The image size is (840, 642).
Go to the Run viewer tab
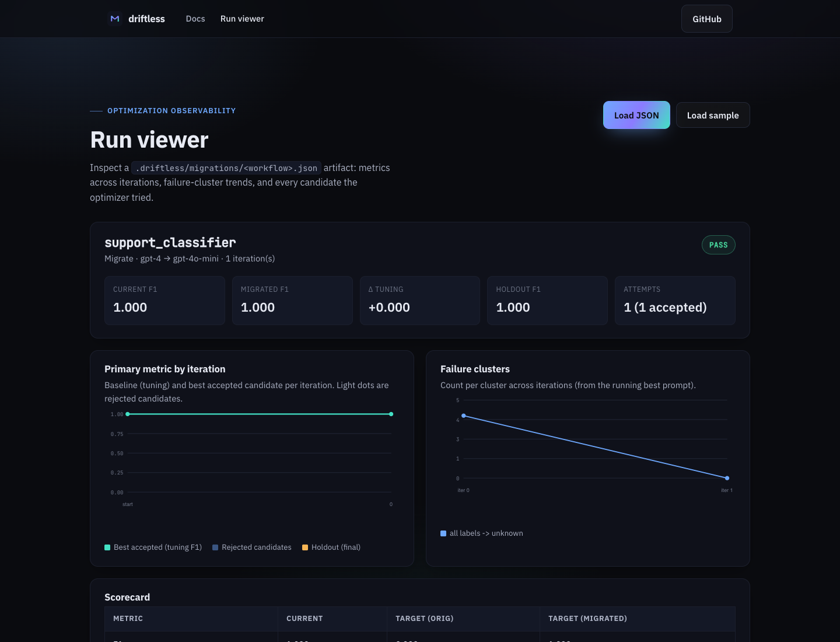pyautogui.click(x=242, y=19)
